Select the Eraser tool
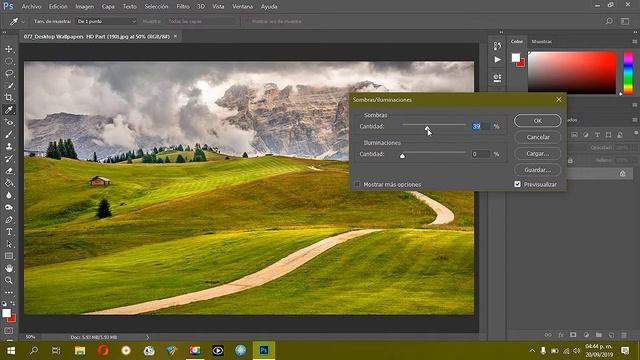 9,171
